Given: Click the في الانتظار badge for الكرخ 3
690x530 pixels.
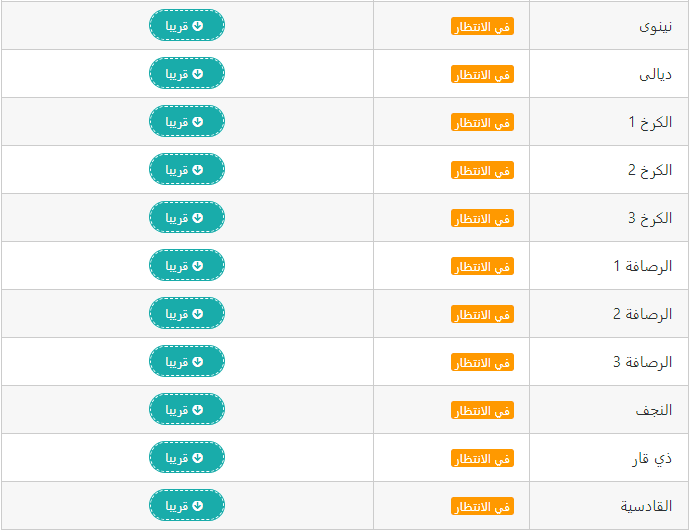Looking at the screenshot, I should pos(482,218).
